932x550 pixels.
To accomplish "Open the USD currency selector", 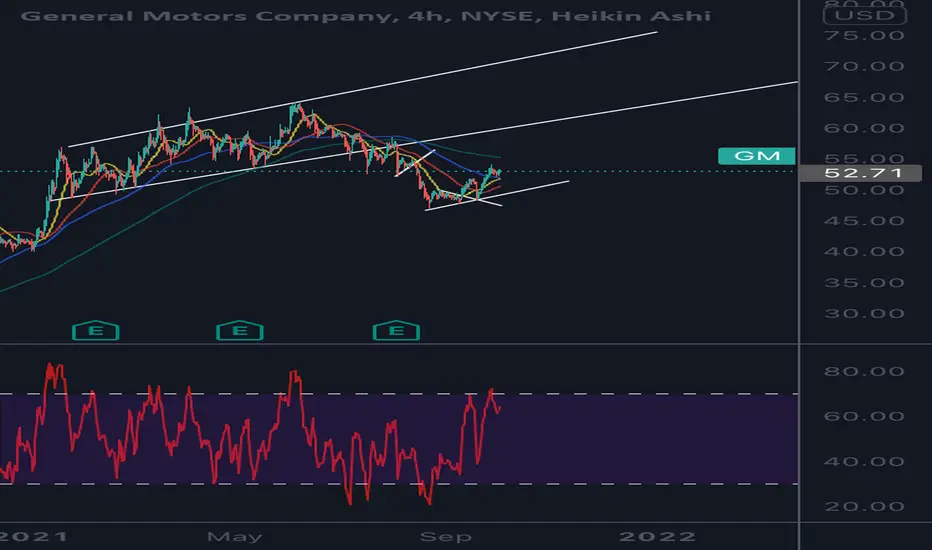I will [x=865, y=15].
